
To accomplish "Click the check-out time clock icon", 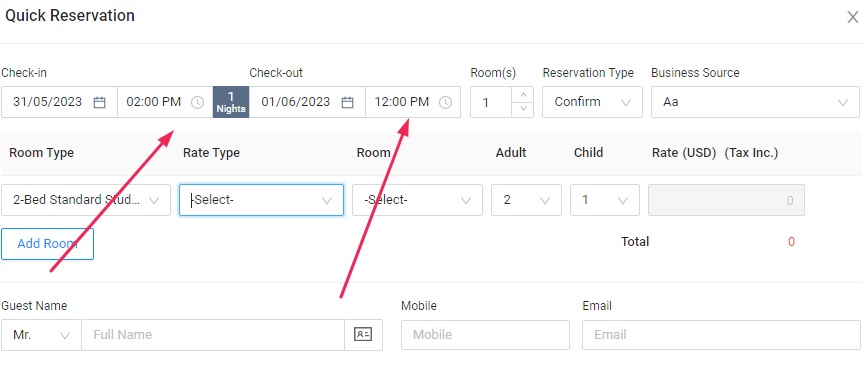I will [445, 102].
